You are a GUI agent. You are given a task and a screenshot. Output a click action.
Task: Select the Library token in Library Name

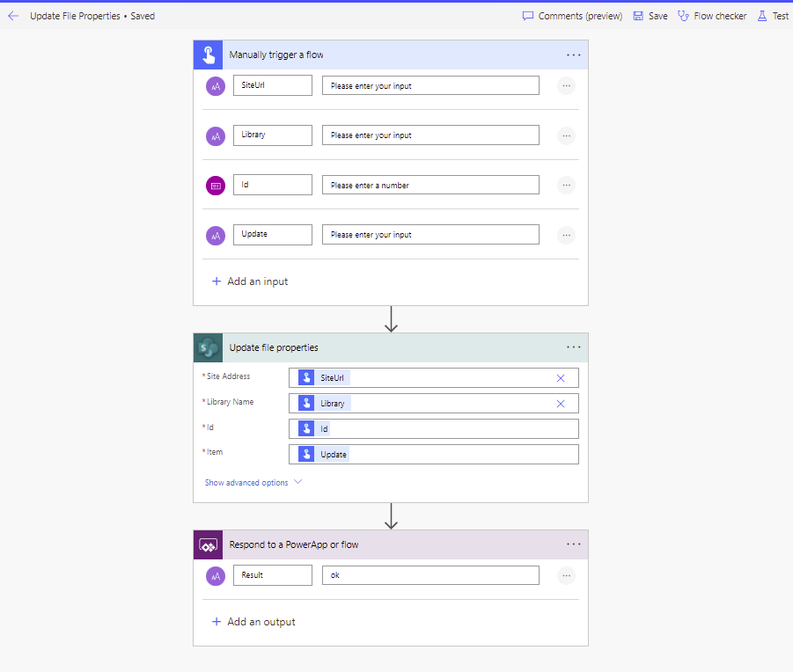click(x=324, y=403)
